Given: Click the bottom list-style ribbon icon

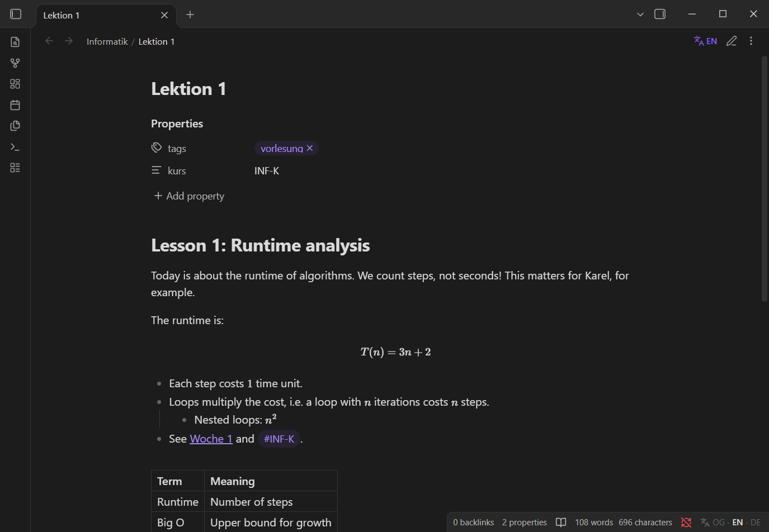Looking at the screenshot, I should (x=15, y=168).
